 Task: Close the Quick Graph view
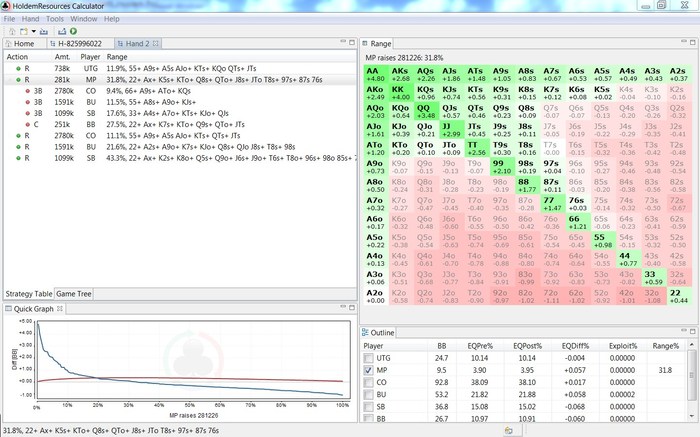(59, 308)
